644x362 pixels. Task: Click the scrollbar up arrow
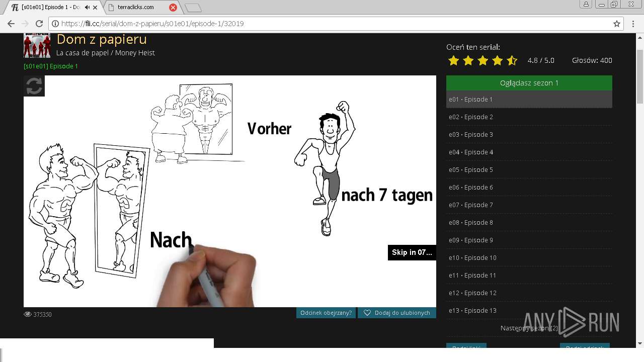[639, 38]
